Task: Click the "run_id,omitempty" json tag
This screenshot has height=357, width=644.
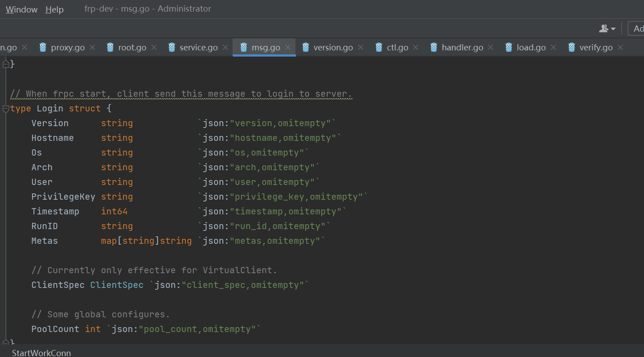Action: click(x=264, y=226)
